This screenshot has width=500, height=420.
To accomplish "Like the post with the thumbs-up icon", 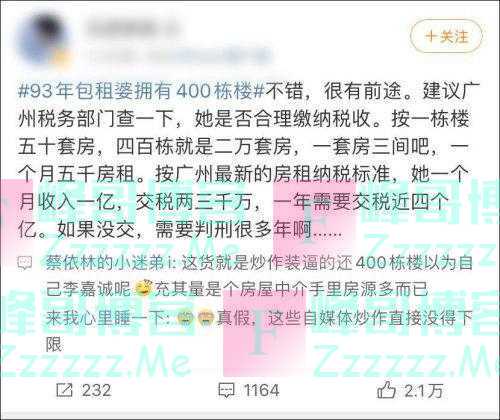I will (386, 390).
